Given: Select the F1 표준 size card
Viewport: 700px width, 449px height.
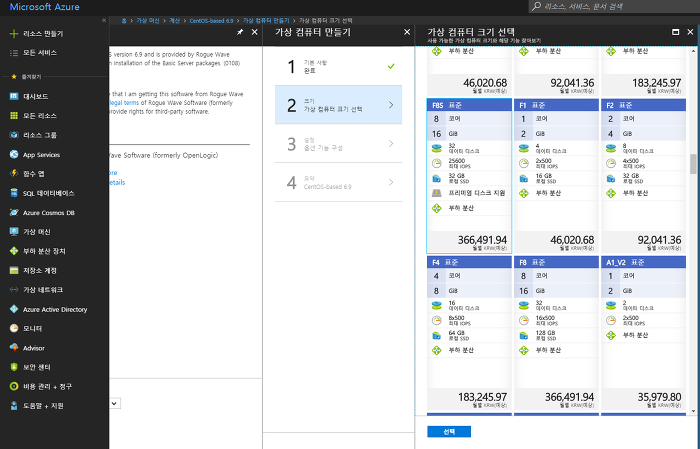Looking at the screenshot, I should 556,176.
